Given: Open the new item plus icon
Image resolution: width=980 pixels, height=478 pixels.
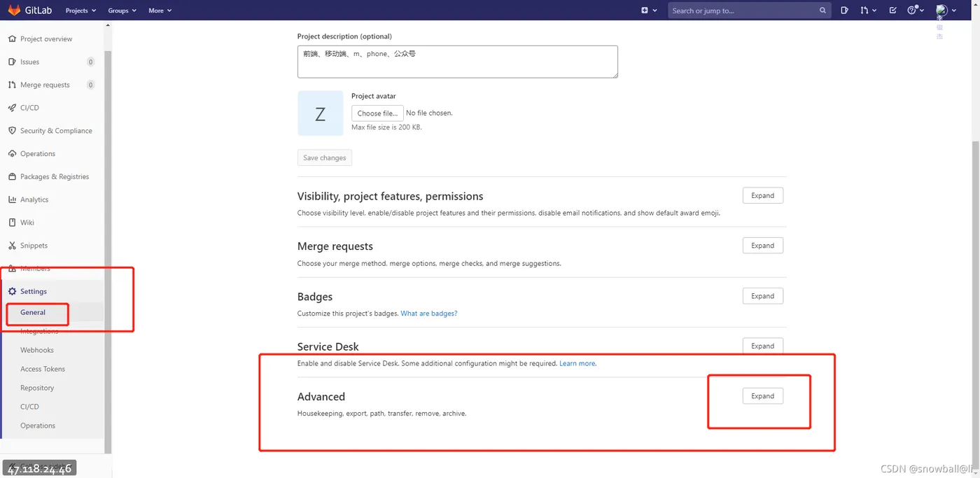Looking at the screenshot, I should coord(645,10).
